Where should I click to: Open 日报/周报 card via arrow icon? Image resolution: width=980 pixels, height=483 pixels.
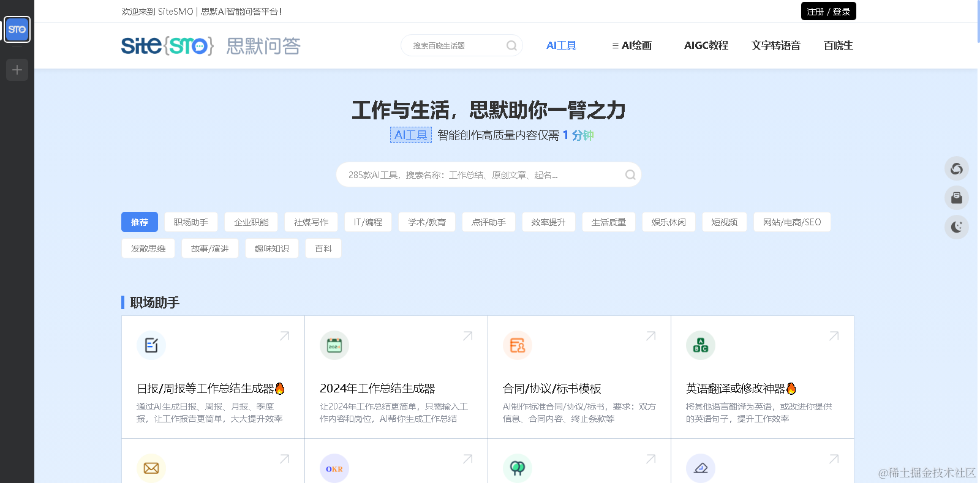(x=285, y=336)
